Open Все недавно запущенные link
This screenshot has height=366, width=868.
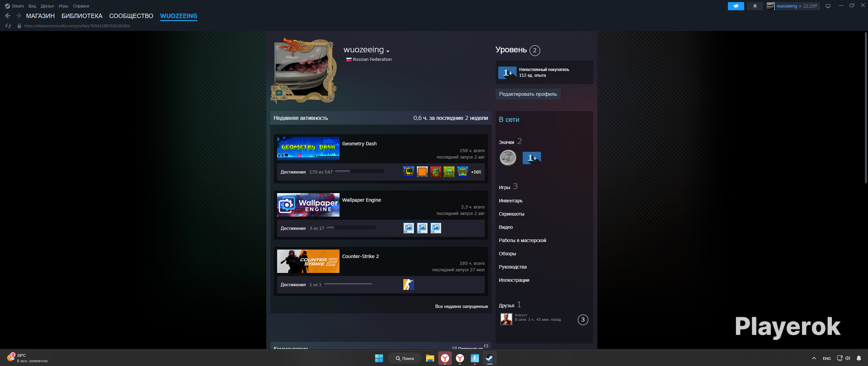[462, 306]
